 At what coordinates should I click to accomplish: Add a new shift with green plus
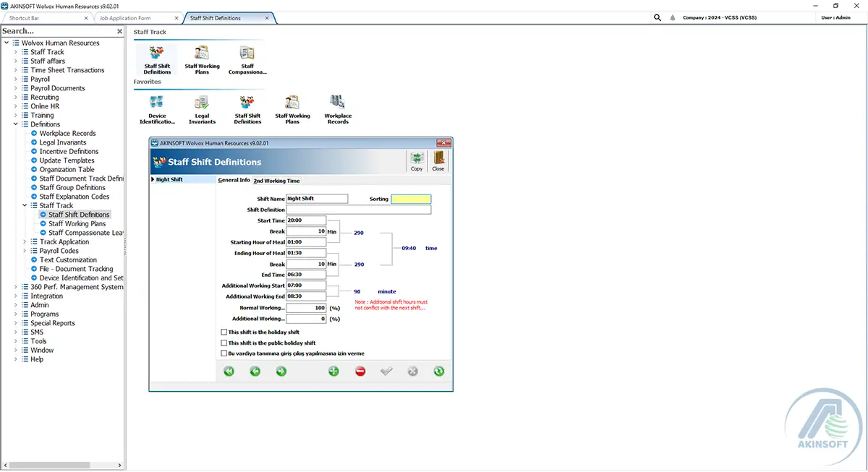point(333,371)
